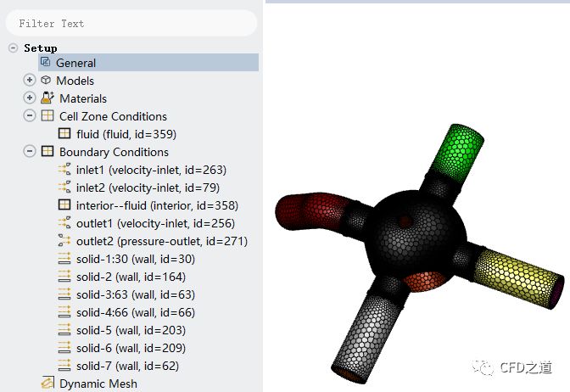570x392 pixels.
Task: Click the inlet1 velocity-inlet icon
Action: [x=64, y=170]
